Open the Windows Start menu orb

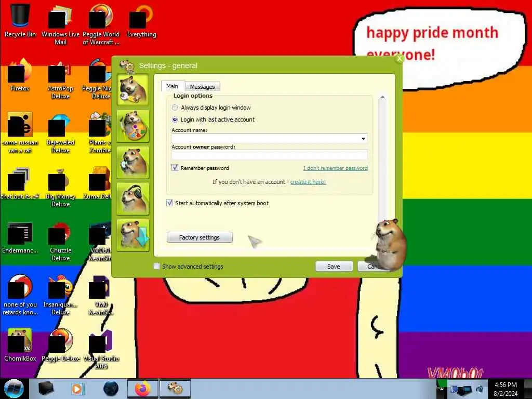[x=14, y=389]
